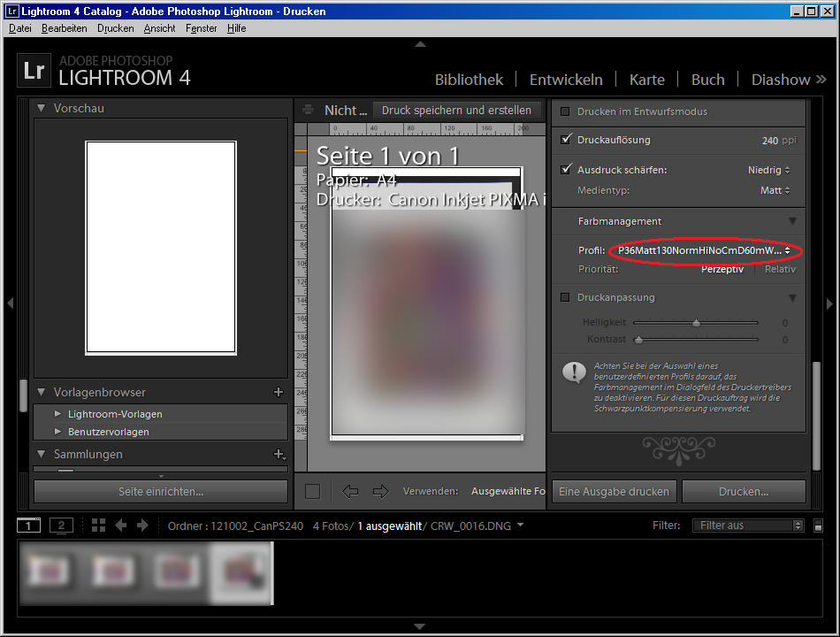Click the Drucken... button
The height and width of the screenshot is (637, 840).
tap(744, 491)
